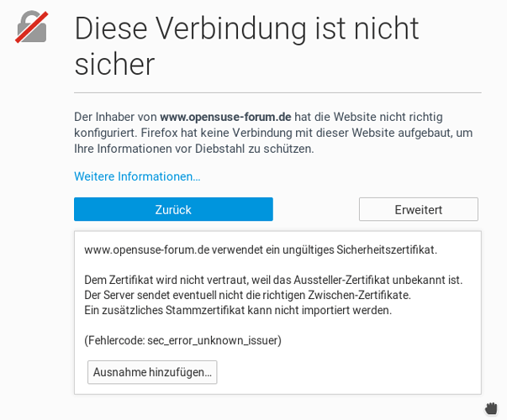Click the bold domain www.opensuse-forum.de in paragraph
Image resolution: width=507 pixels, height=420 pixels.
pos(225,117)
